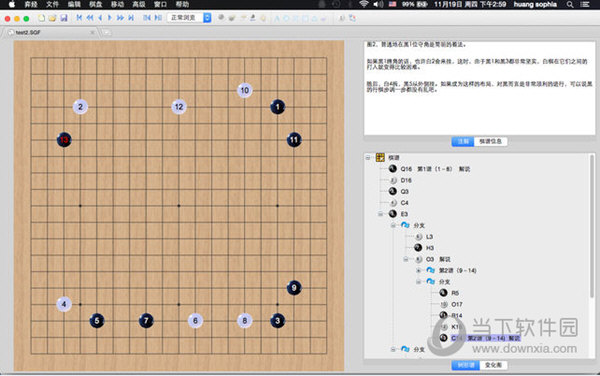Add a new document tab
600x376 pixels.
click(x=107, y=33)
